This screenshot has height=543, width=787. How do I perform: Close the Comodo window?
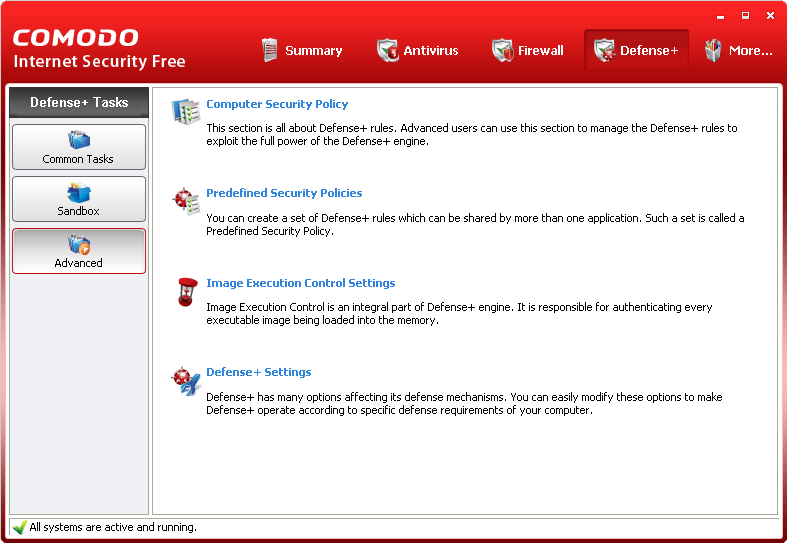[770, 16]
